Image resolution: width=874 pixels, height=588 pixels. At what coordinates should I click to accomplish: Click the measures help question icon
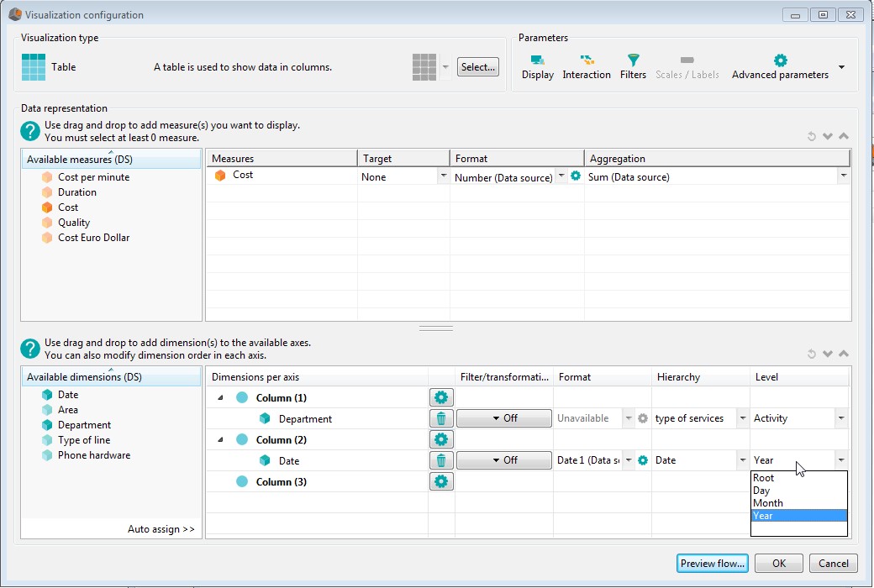click(x=30, y=131)
